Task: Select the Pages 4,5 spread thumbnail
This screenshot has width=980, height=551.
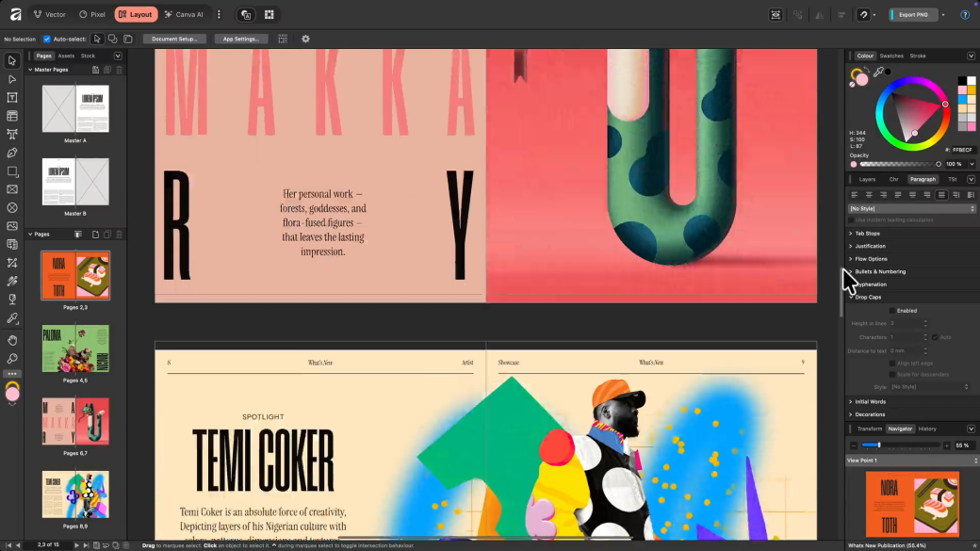Action: pos(75,348)
